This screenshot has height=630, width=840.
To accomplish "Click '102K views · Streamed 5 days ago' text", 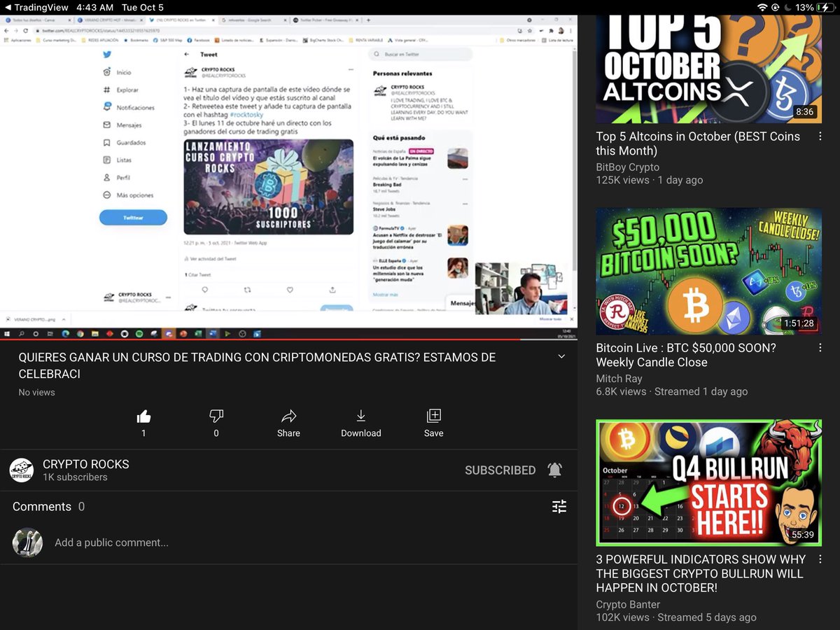I will [676, 617].
